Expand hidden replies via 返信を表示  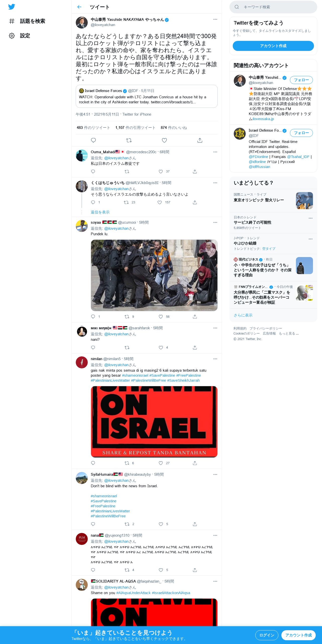tap(100, 212)
